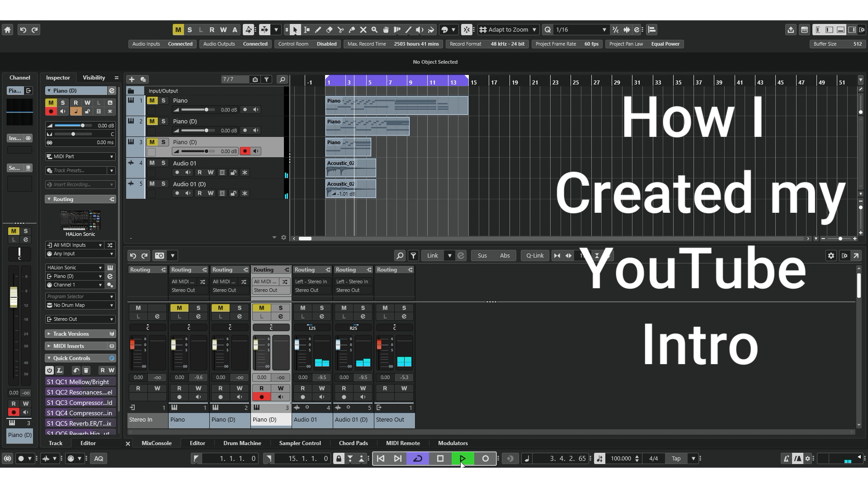Image resolution: width=868 pixels, height=488 pixels.
Task: Undo with the top-left undo arrow
Action: tap(23, 30)
